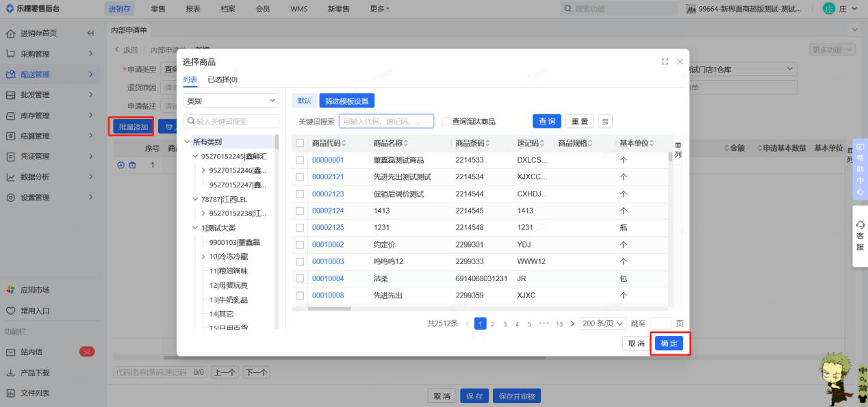Expand the product dialog to fullscreen
Screen dimensions: 868x407
[665, 62]
